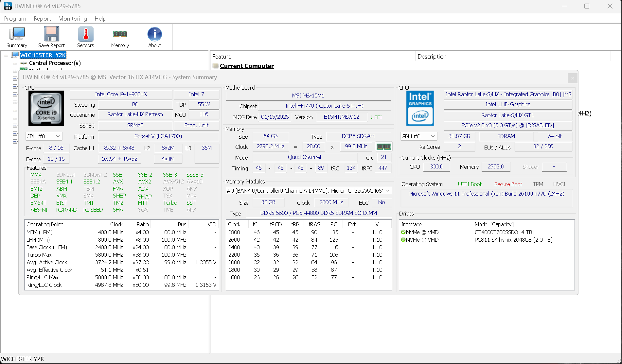Click the DDR5 SDRAM memory type field
622x364 pixels.
[358, 136]
